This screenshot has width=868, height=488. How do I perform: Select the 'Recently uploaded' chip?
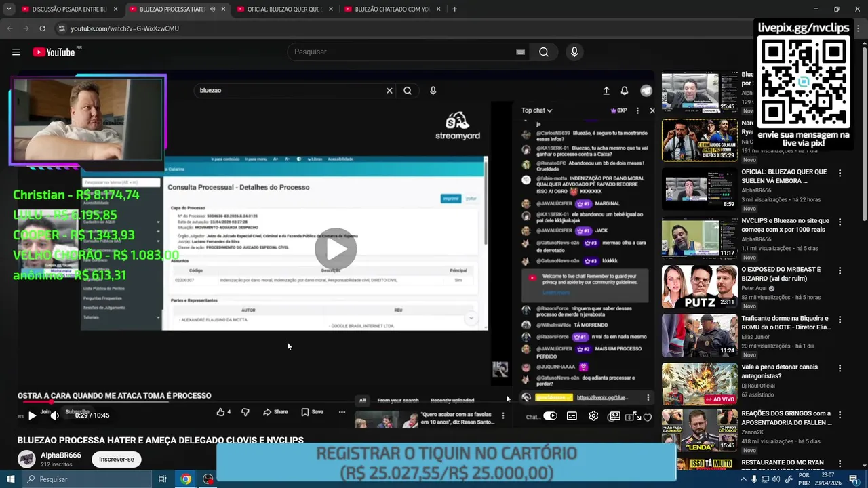click(x=452, y=401)
